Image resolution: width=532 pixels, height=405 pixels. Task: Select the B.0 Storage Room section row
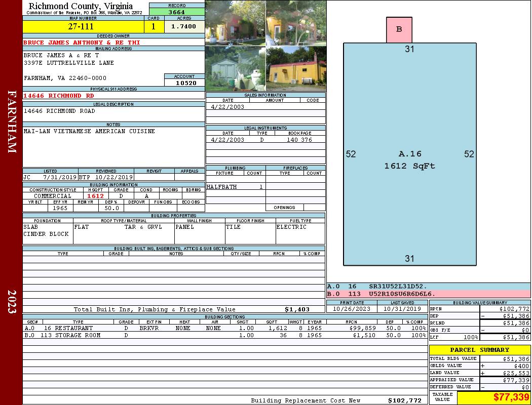point(224,335)
